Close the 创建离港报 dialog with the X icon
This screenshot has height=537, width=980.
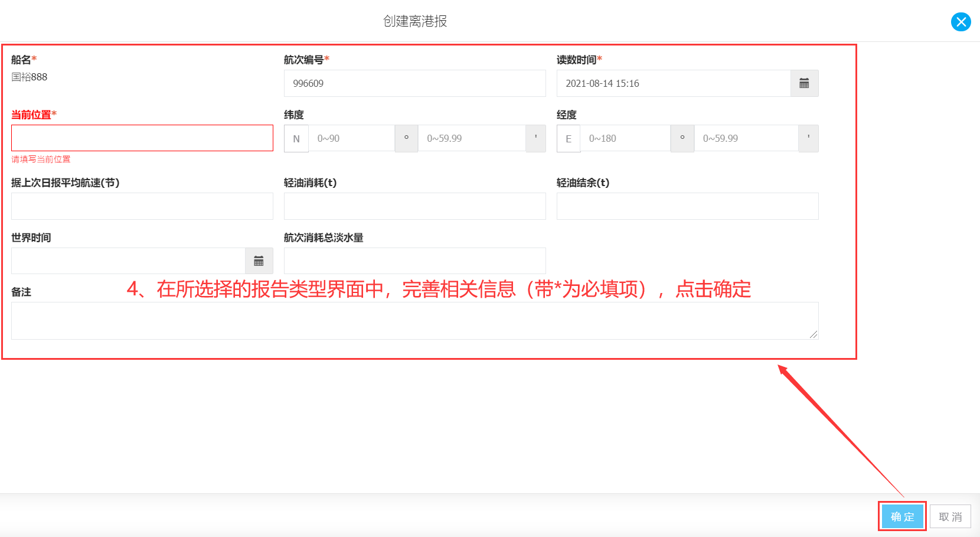point(961,22)
